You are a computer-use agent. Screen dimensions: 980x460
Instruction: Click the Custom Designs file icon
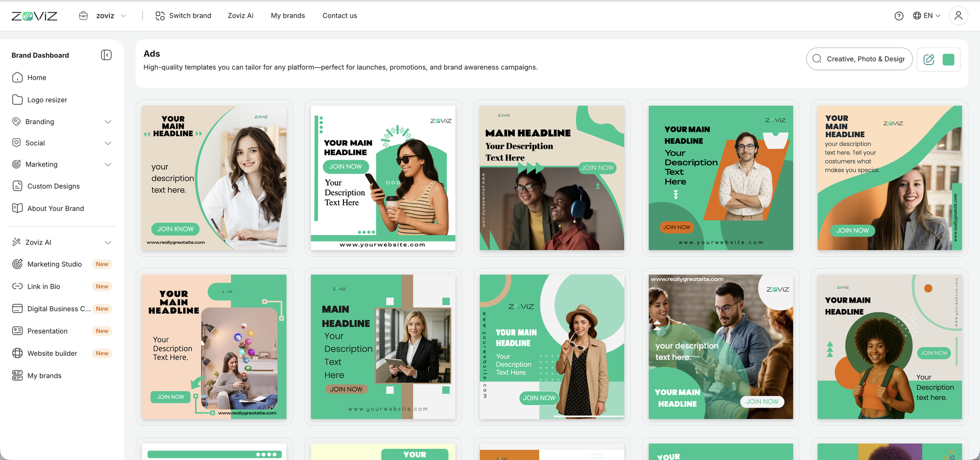point(17,186)
